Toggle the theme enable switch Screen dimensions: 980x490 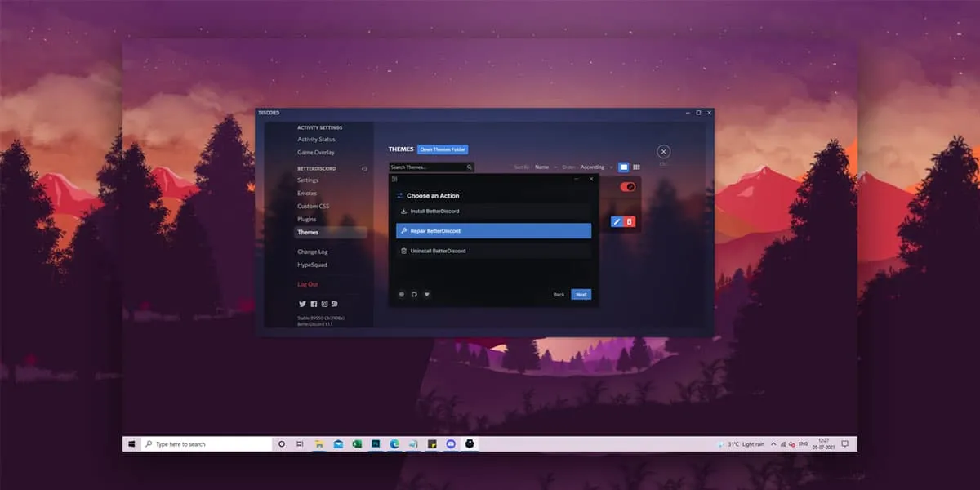click(628, 187)
